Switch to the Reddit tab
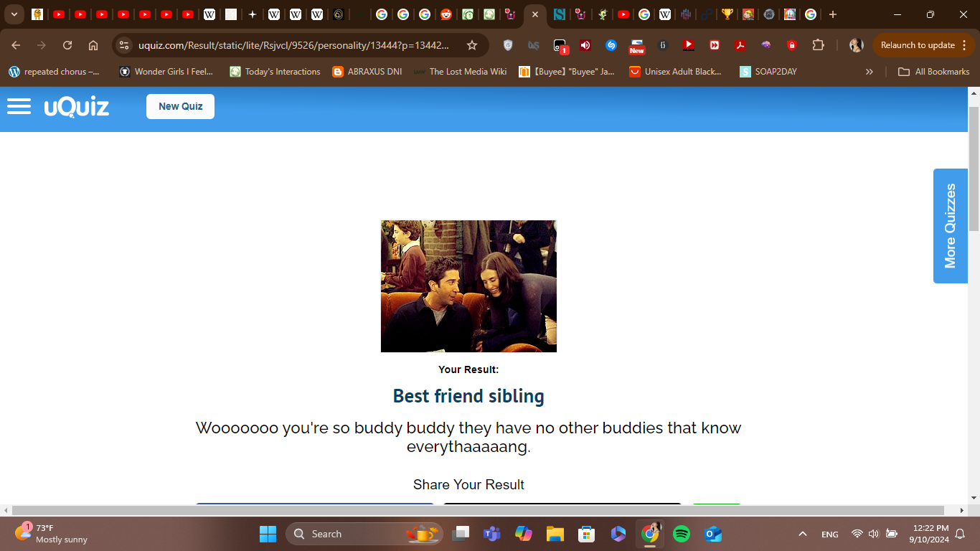Screen dimensions: 980x551 (446, 14)
